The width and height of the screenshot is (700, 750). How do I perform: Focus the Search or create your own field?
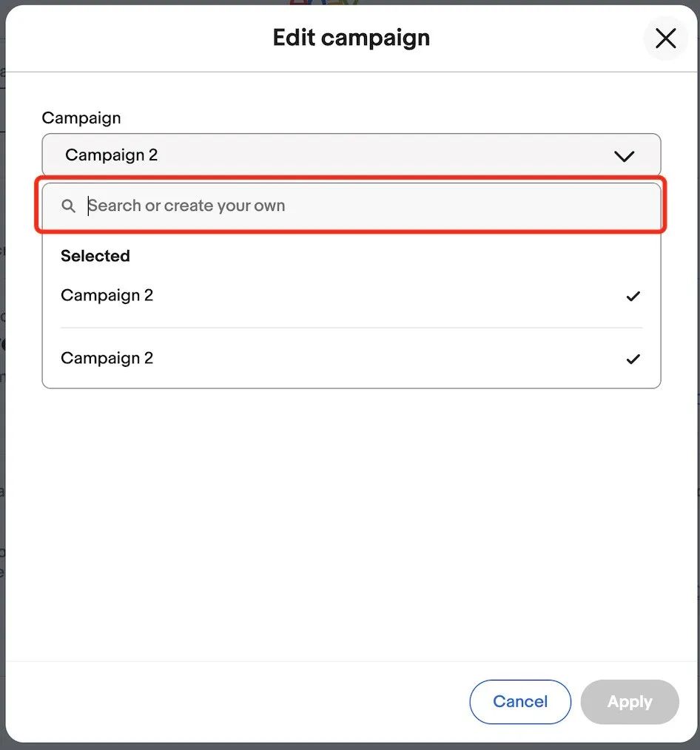point(351,206)
